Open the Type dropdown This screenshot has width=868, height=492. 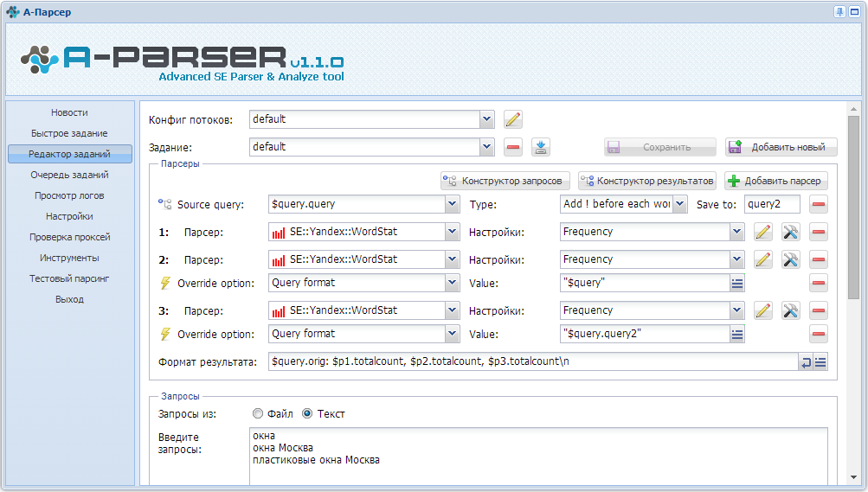[x=680, y=205]
